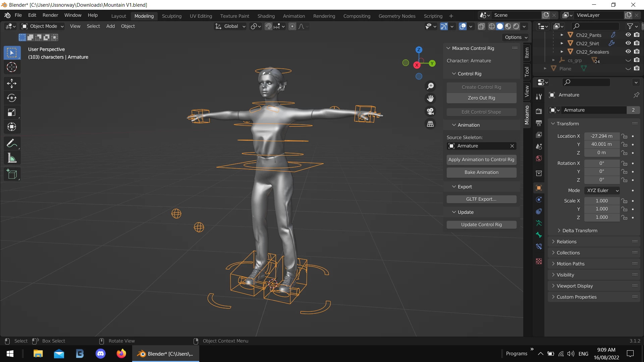Image resolution: width=644 pixels, height=362 pixels.
Task: Select the Rotate tool
Action: click(x=12, y=98)
